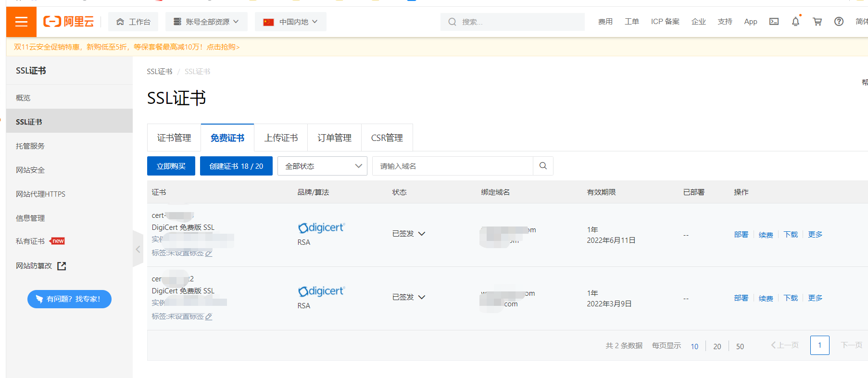Click 下载 for the June 2022 certificate
Viewport: 868px width, 378px height.
click(x=791, y=235)
